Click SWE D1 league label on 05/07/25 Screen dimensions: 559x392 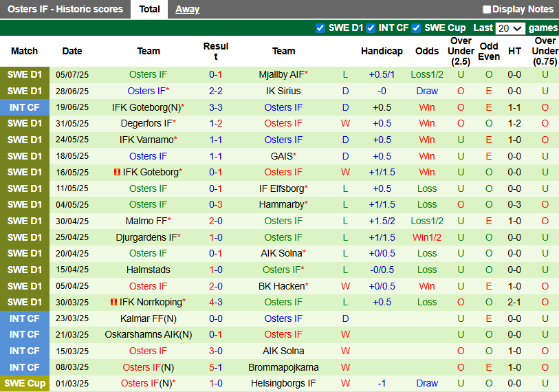pyautogui.click(x=25, y=74)
